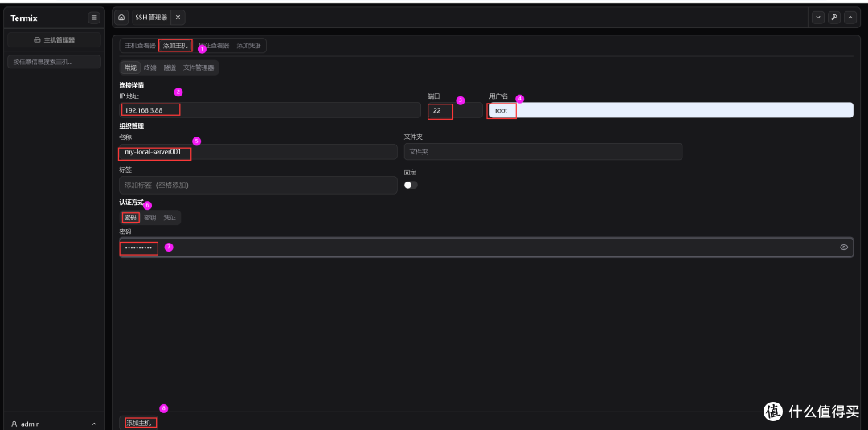Screen dimensions: 868x430
Task: Click the Termix title text
Action: (24, 18)
